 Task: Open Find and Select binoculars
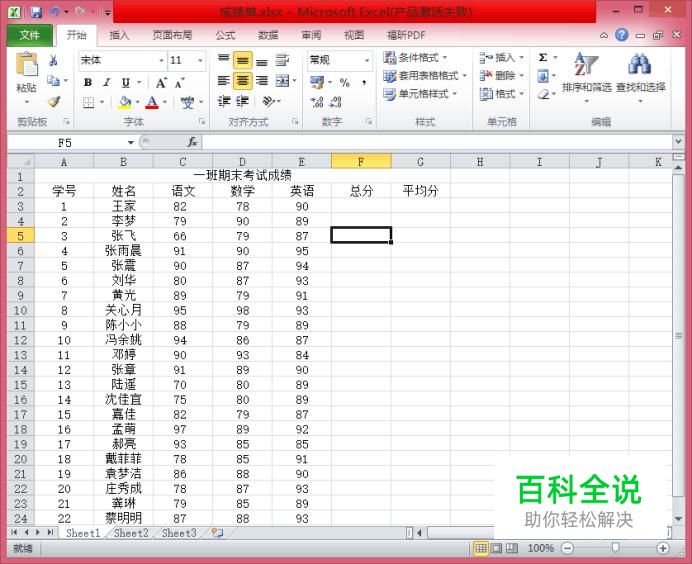coord(639,64)
